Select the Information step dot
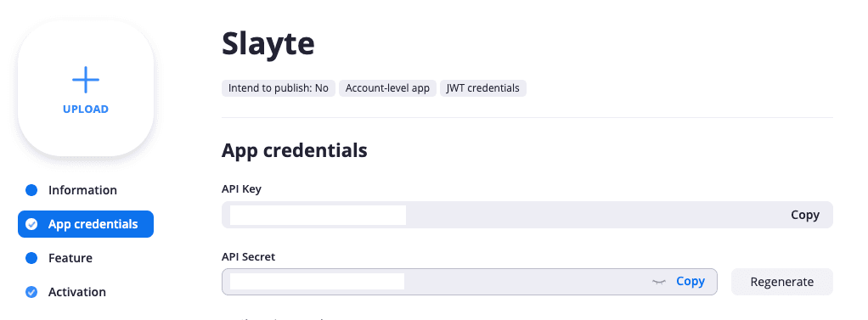The height and width of the screenshot is (320, 868). [x=31, y=190]
